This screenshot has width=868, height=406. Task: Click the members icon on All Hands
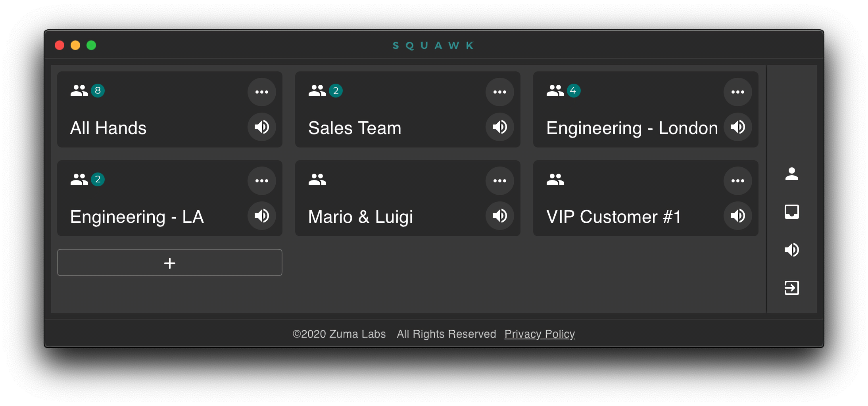(x=79, y=91)
